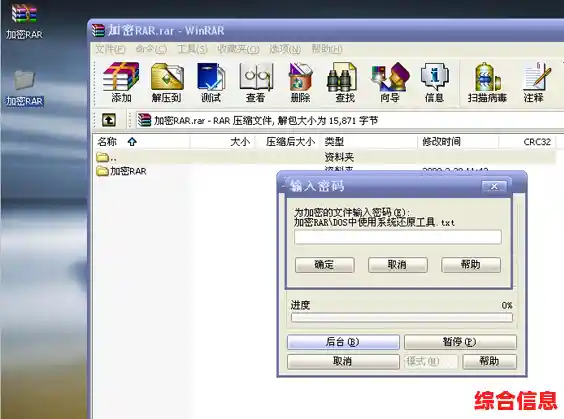Click the 暂停(P) pause button
The width and height of the screenshot is (564, 419).
[x=460, y=342]
